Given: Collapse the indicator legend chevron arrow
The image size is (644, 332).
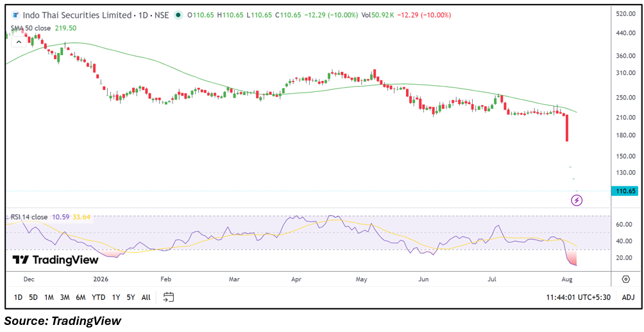Looking at the screenshot, I should tap(19, 42).
